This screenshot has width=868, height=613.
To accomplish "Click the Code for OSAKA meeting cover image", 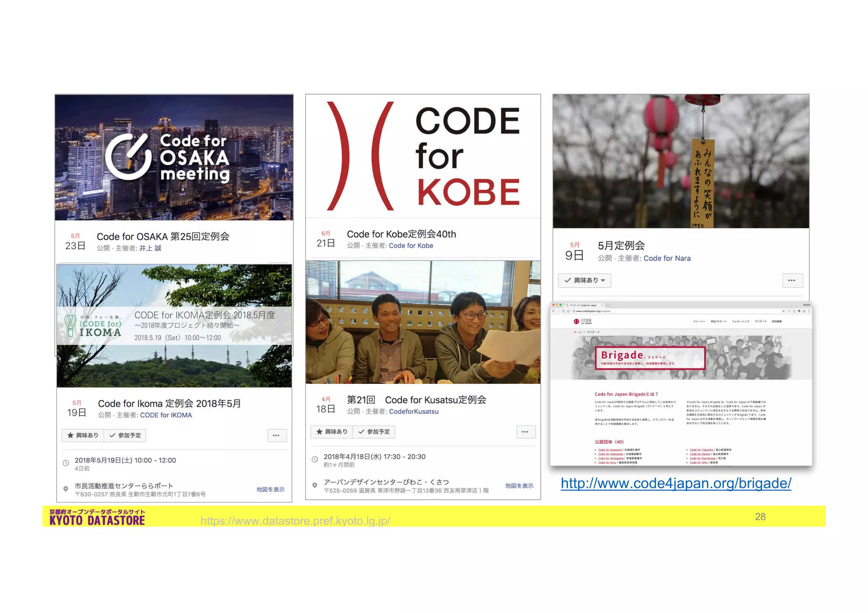I will [174, 157].
